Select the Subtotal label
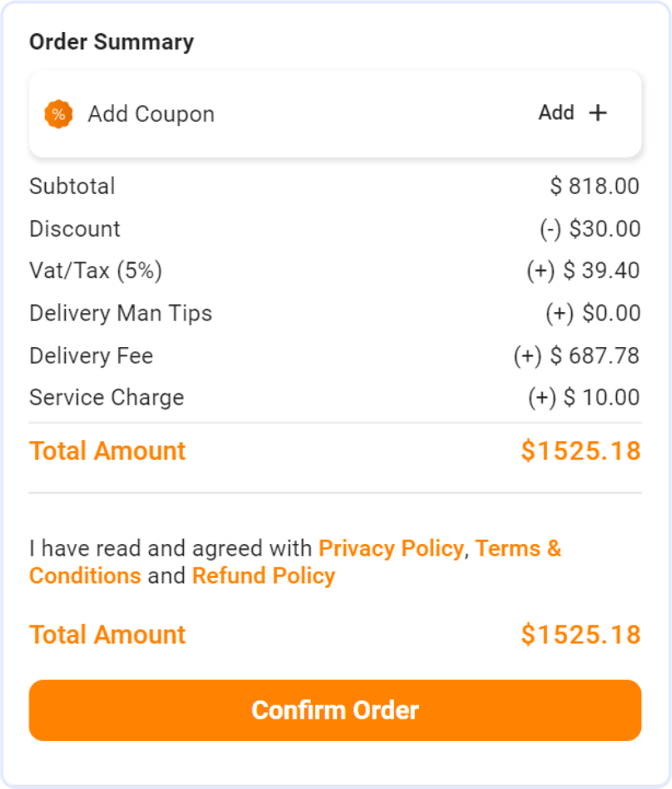 (72, 186)
